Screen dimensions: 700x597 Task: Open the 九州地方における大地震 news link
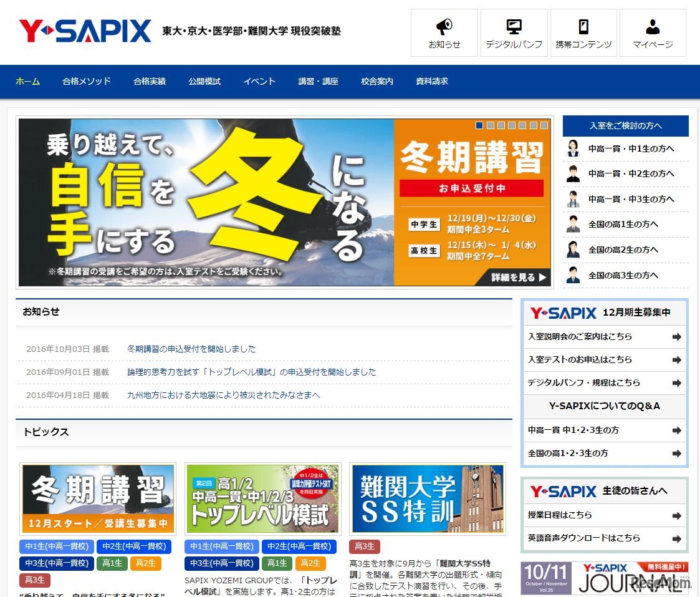(x=224, y=395)
